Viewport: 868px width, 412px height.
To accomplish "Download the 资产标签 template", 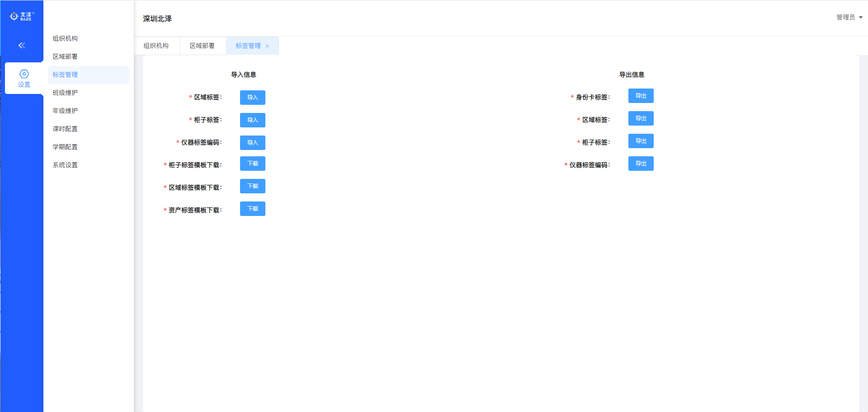I will pyautogui.click(x=252, y=209).
